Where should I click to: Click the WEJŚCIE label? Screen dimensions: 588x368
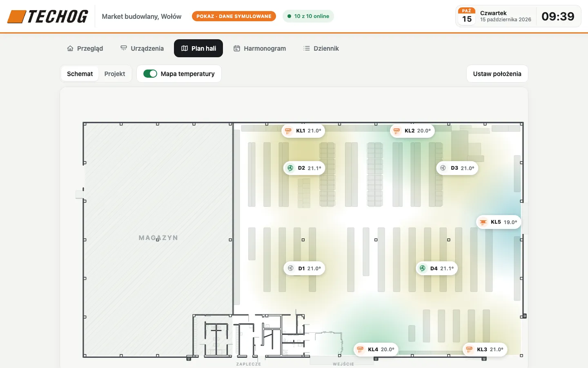point(343,364)
